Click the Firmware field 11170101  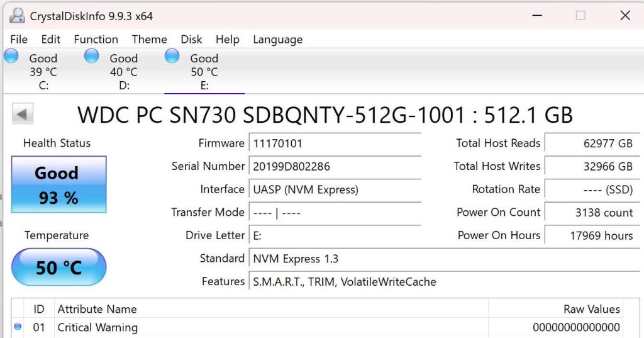[x=335, y=144]
